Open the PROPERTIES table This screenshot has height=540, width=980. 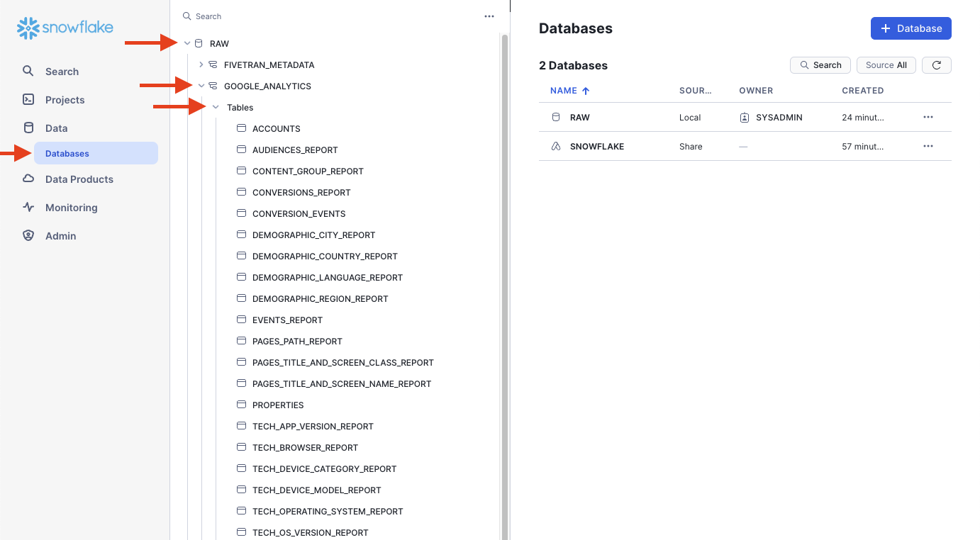[278, 405]
